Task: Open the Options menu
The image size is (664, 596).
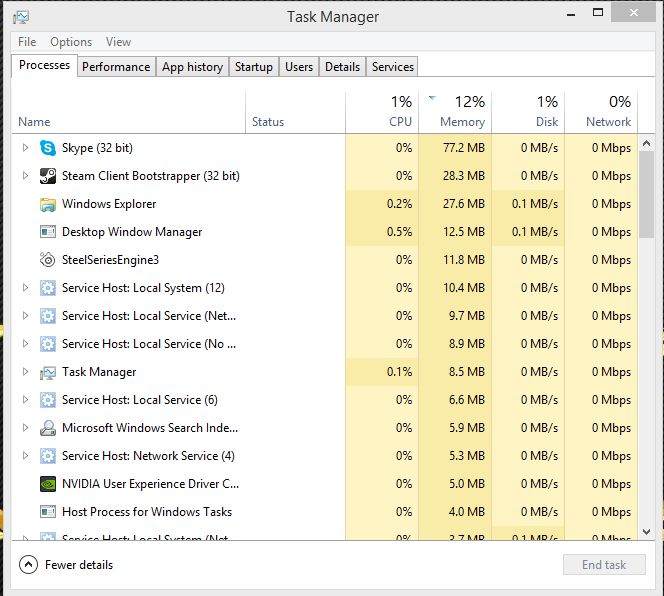Action: (x=71, y=42)
